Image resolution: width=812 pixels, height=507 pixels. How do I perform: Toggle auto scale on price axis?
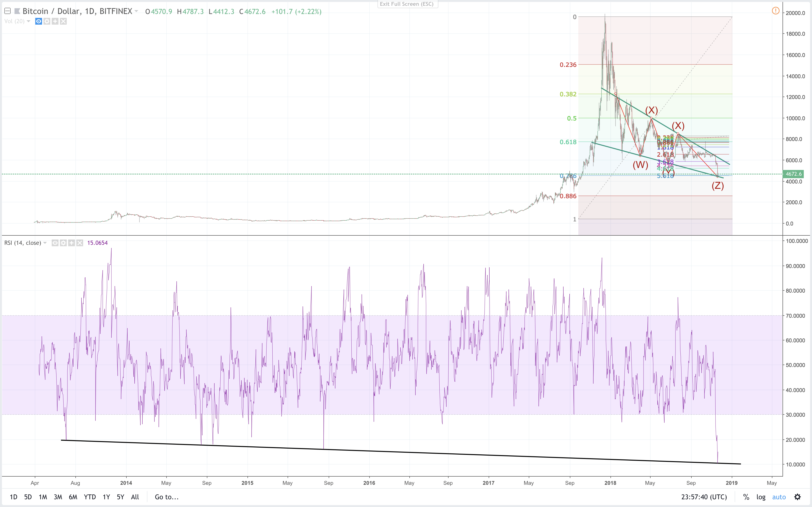pos(779,497)
